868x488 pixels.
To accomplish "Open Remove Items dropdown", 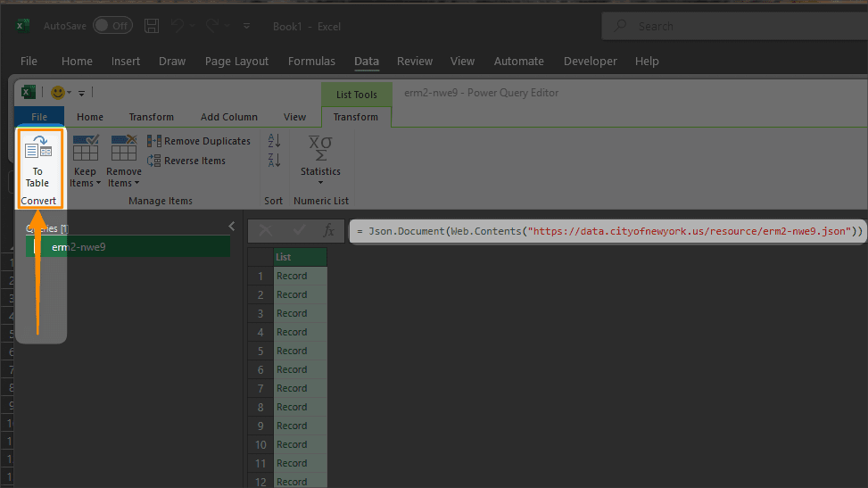I will pos(123,161).
